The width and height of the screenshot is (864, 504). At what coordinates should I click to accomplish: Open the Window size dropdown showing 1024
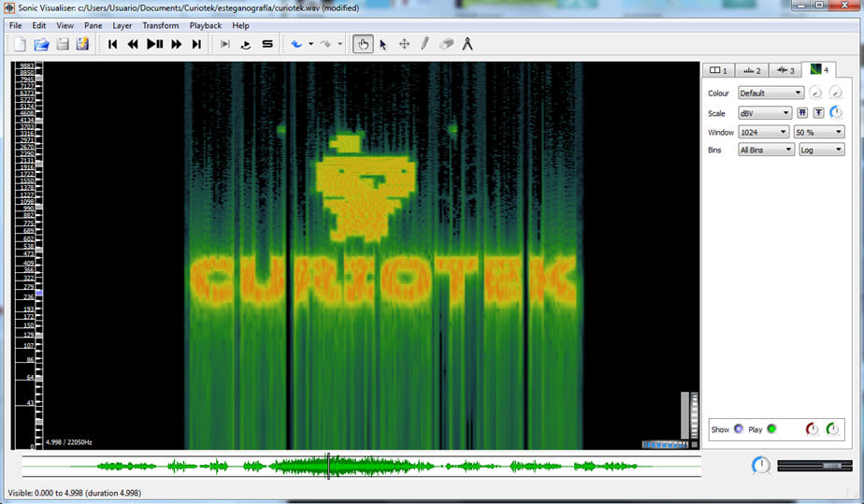click(x=764, y=132)
